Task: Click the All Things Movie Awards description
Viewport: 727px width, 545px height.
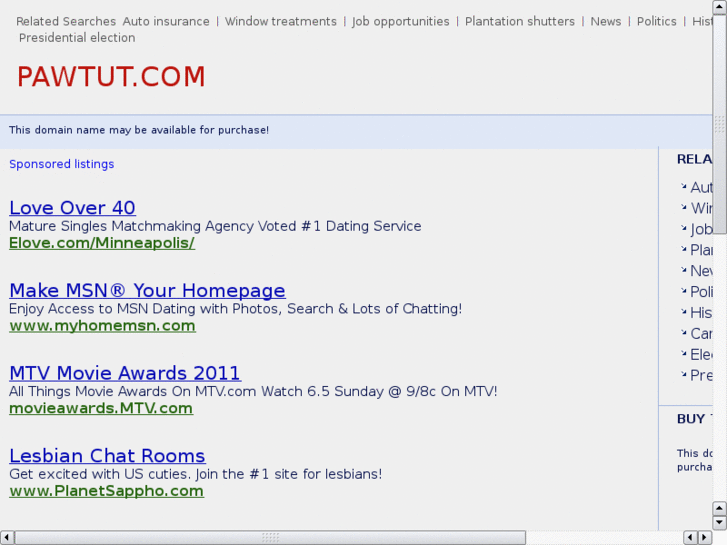Action: pos(253,391)
